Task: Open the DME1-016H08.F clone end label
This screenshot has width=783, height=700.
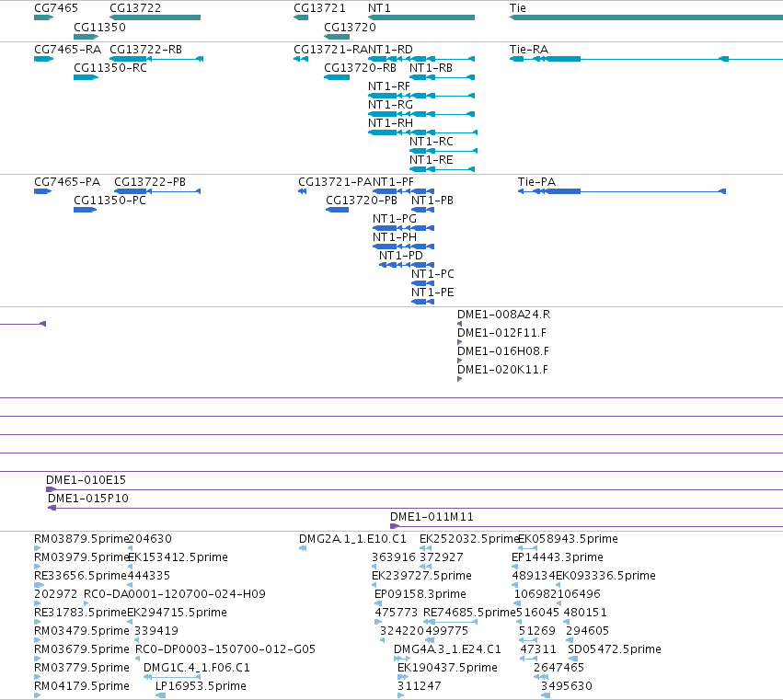Action: pyautogui.click(x=503, y=351)
